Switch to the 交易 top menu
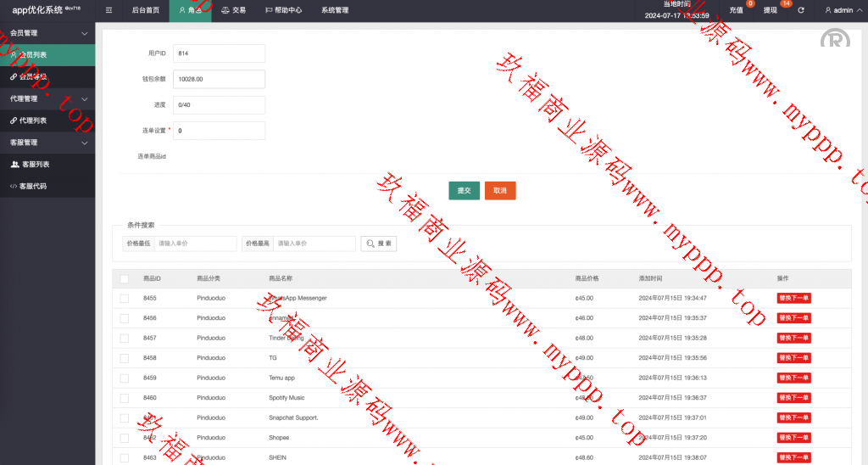 [x=233, y=10]
